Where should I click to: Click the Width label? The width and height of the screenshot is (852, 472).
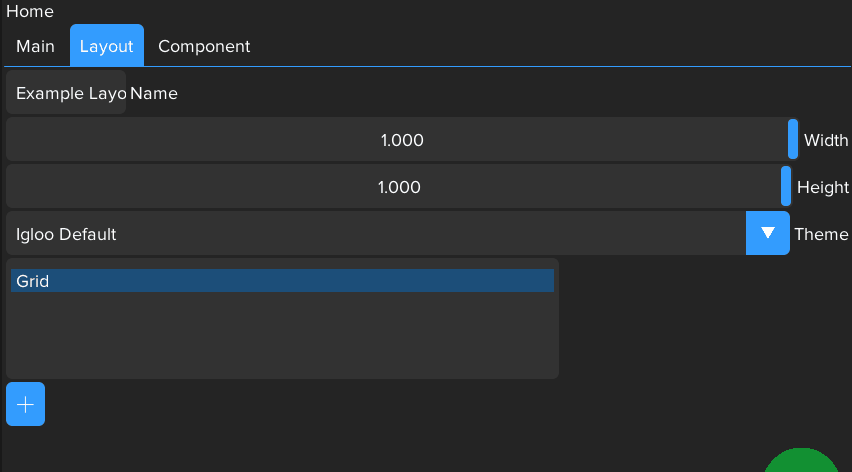[826, 140]
